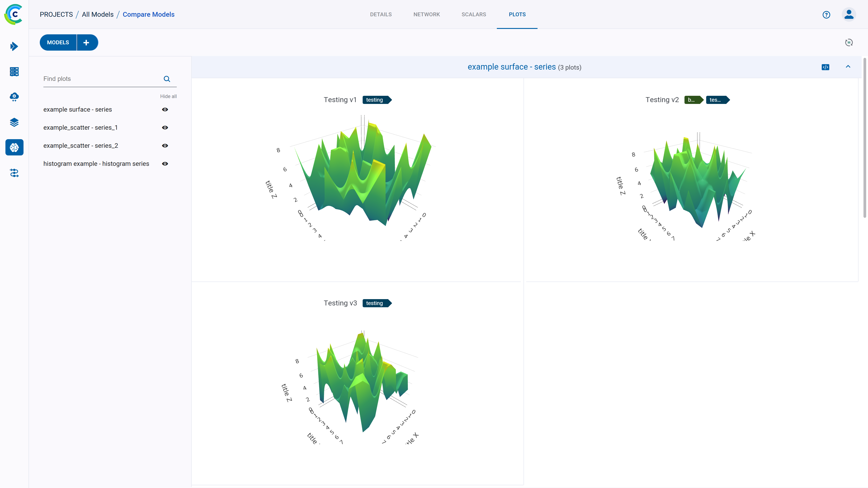Switch to the NETWORK tab

tap(427, 14)
